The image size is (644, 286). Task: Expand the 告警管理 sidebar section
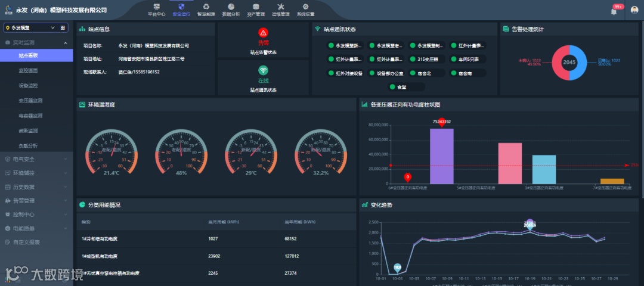click(36, 201)
